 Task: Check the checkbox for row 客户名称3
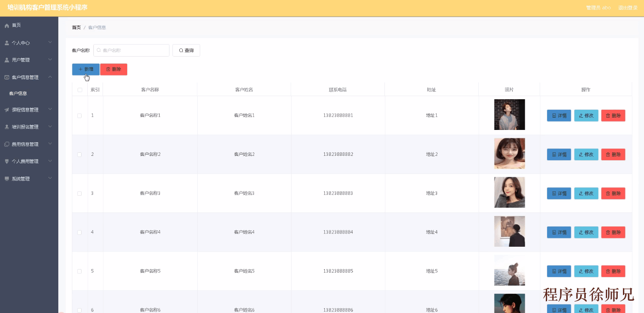79,194
